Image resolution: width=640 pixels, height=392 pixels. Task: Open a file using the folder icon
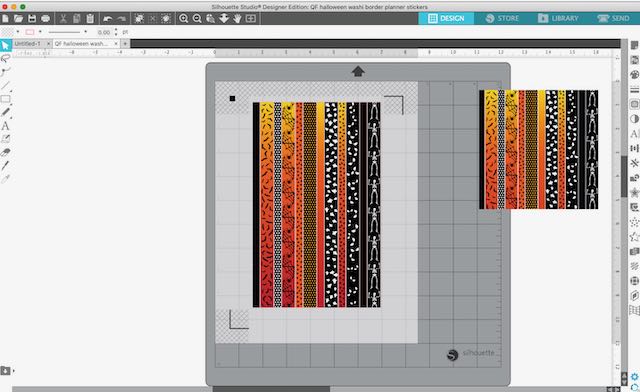tap(18, 18)
